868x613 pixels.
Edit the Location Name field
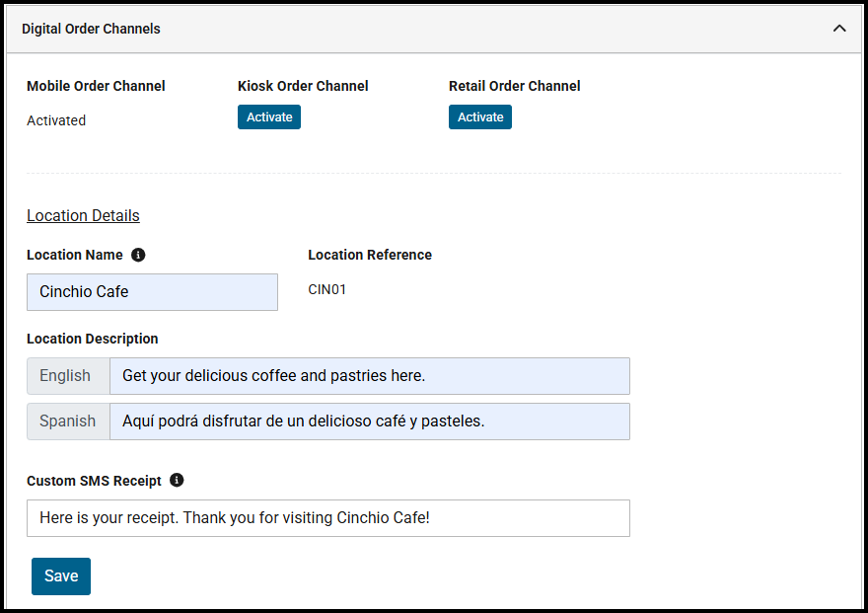point(152,292)
